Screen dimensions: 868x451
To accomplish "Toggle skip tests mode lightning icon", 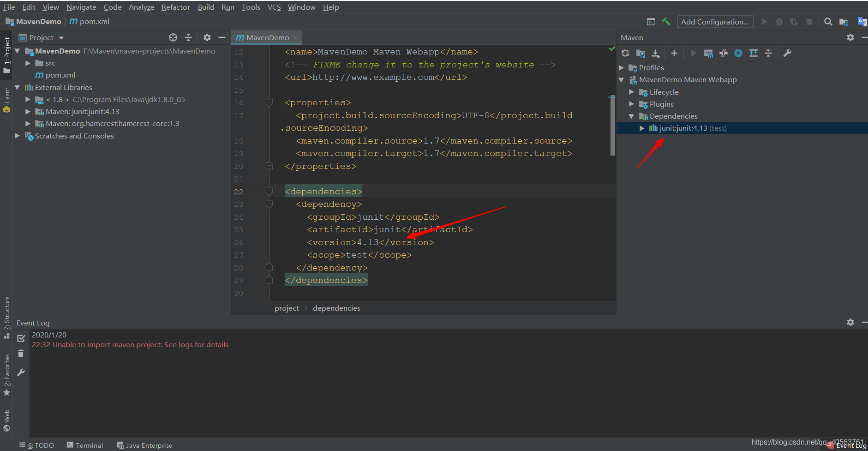I will pos(738,53).
